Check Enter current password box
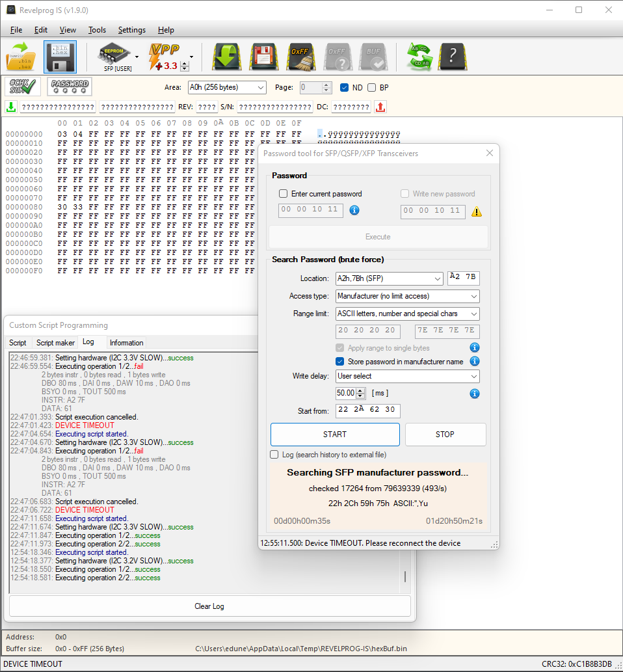The image size is (623, 672). (x=284, y=194)
